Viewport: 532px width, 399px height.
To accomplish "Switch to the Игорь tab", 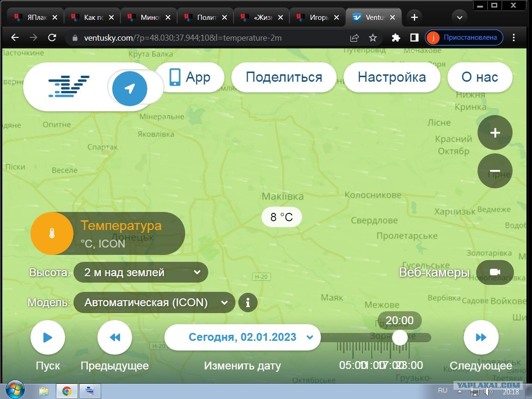I will 318,17.
